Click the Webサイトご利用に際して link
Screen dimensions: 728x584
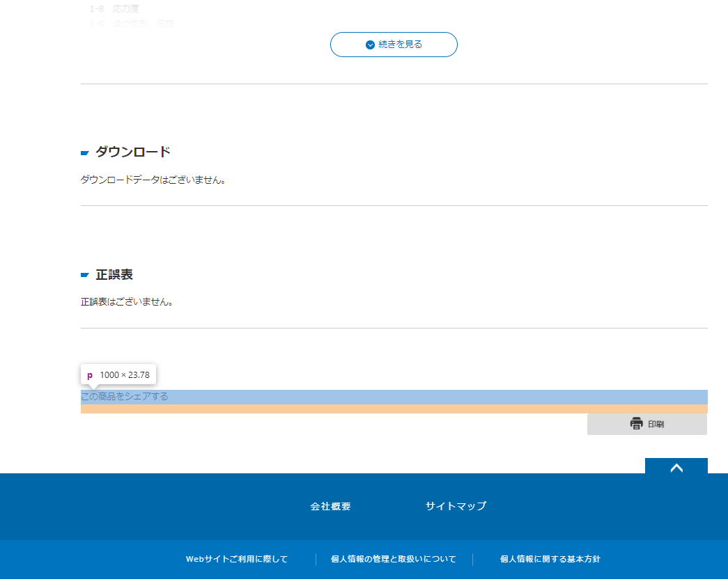pyautogui.click(x=237, y=559)
